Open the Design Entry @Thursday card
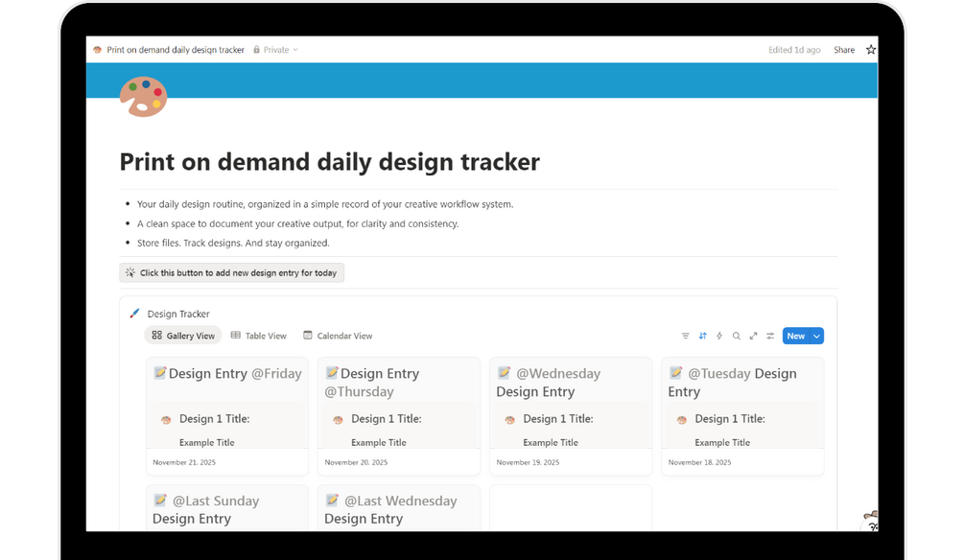Image resolution: width=964 pixels, height=560 pixels. tap(398, 416)
